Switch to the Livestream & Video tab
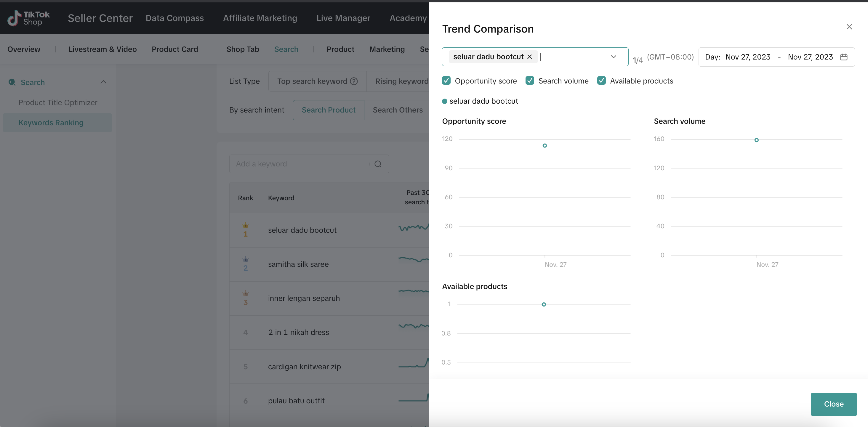 103,49
